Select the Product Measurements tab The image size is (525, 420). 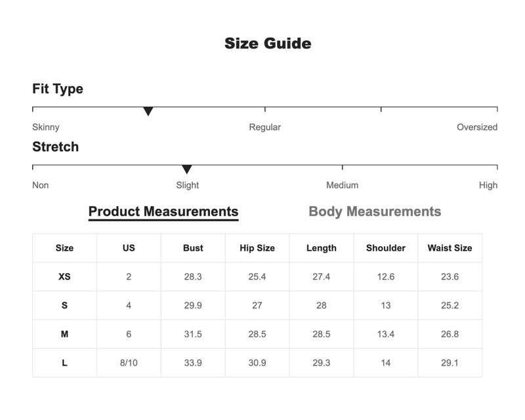(x=163, y=213)
